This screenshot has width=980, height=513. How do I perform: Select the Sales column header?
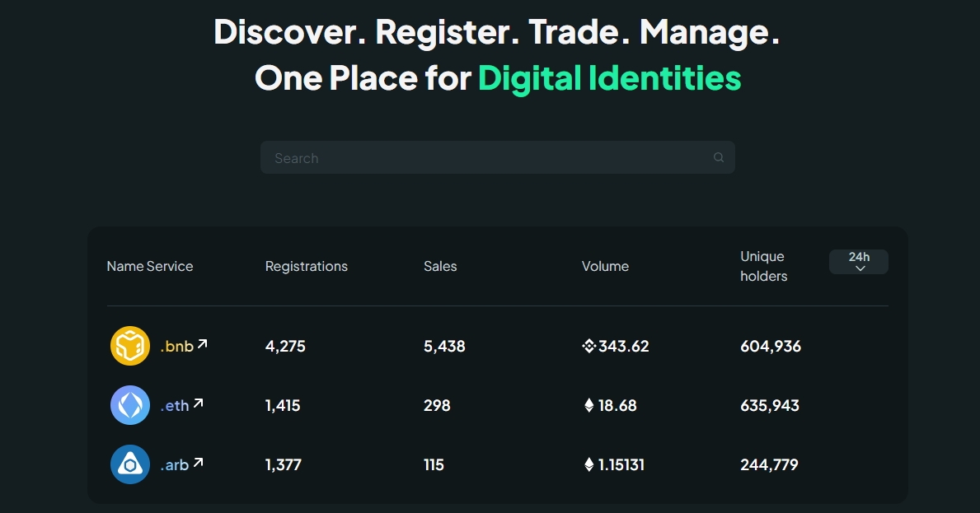click(x=440, y=266)
